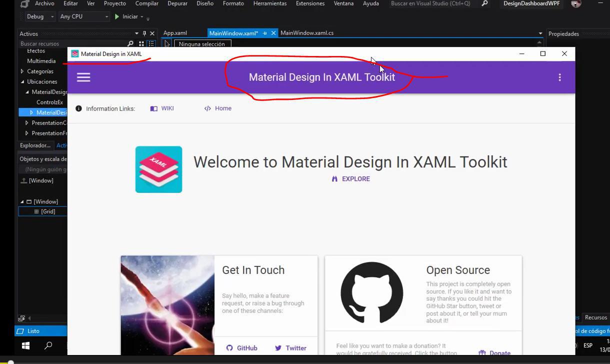Expand the Categorías tree node
The image size is (610, 364).
22,71
